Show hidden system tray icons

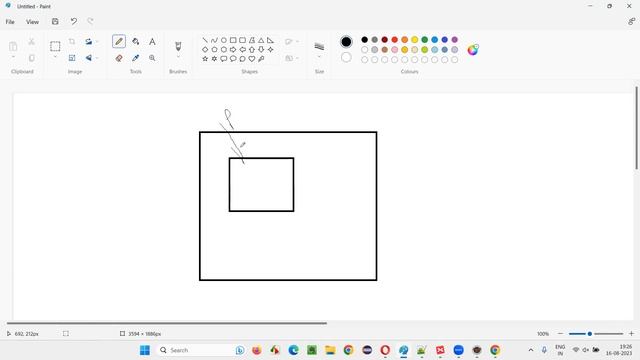click(531, 350)
